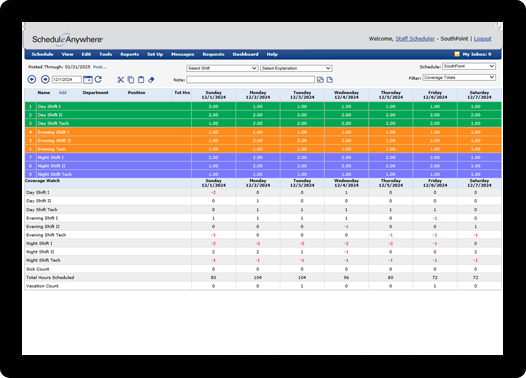The image size is (526, 378).
Task: Click row number 4 of Evening Shift I
Action: click(30, 132)
